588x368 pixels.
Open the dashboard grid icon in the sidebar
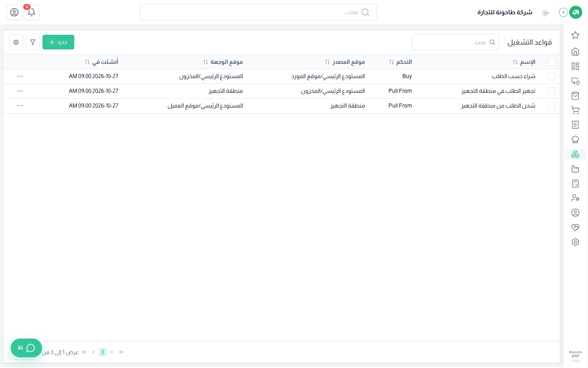coord(575,66)
